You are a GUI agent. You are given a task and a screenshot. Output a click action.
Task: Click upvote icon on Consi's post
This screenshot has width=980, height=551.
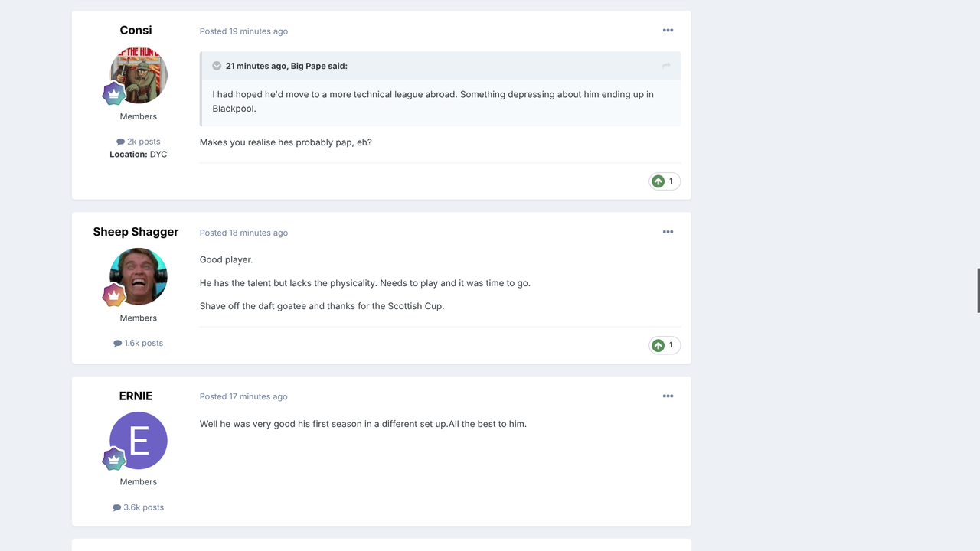tap(658, 181)
